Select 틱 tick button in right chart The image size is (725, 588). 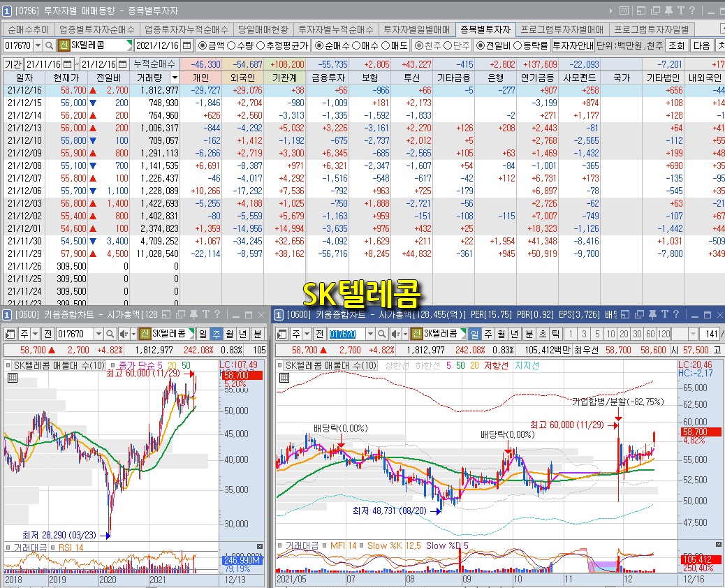[556, 333]
